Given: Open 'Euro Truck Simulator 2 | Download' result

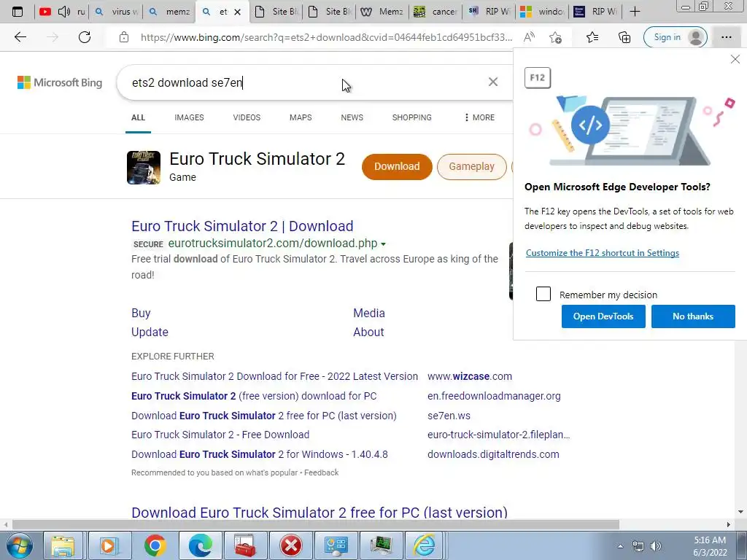Looking at the screenshot, I should click(x=242, y=226).
